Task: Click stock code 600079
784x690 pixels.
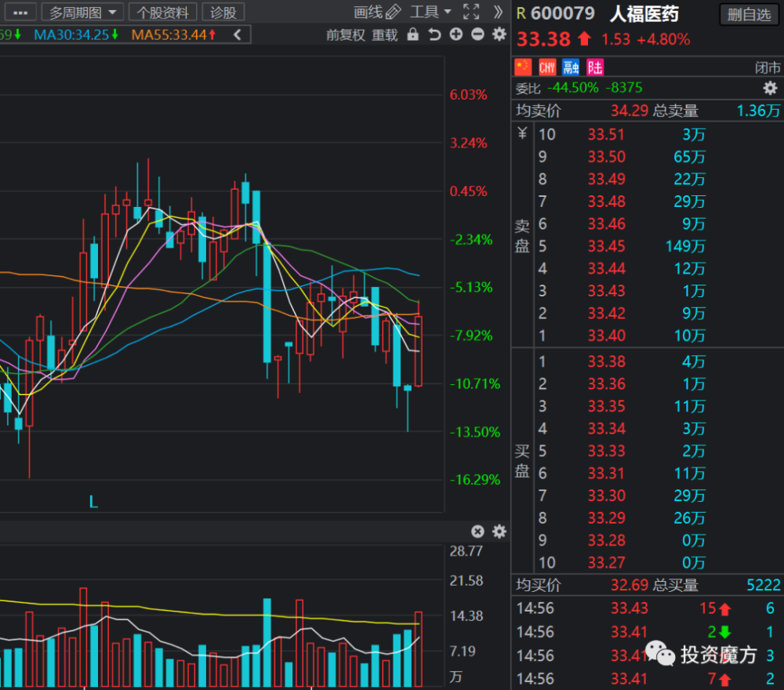Action: (x=562, y=13)
